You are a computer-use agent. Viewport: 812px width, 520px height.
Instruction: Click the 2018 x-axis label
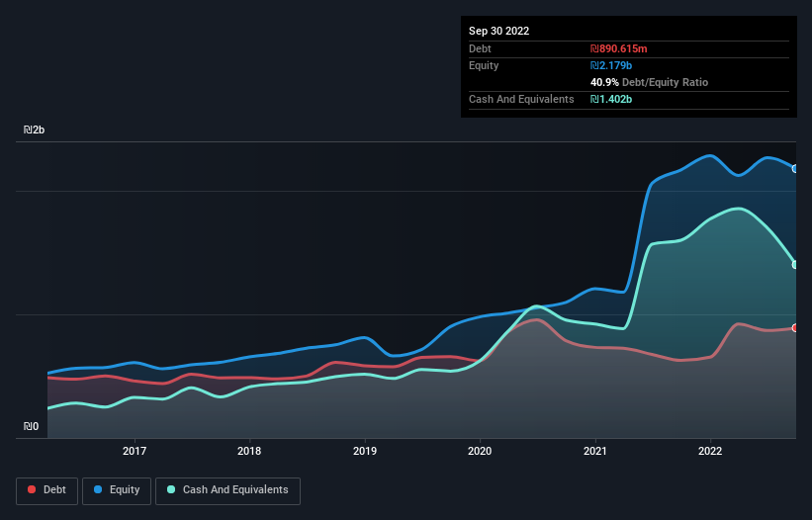pos(249,451)
